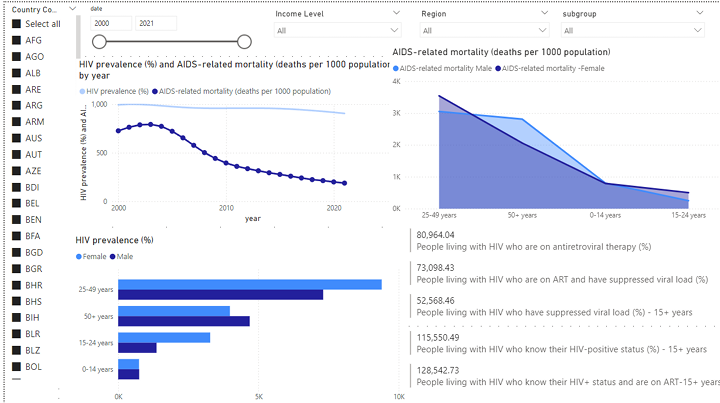The height and width of the screenshot is (403, 720).
Task: Click the Female bar for 0-14 years
Action: click(x=129, y=364)
